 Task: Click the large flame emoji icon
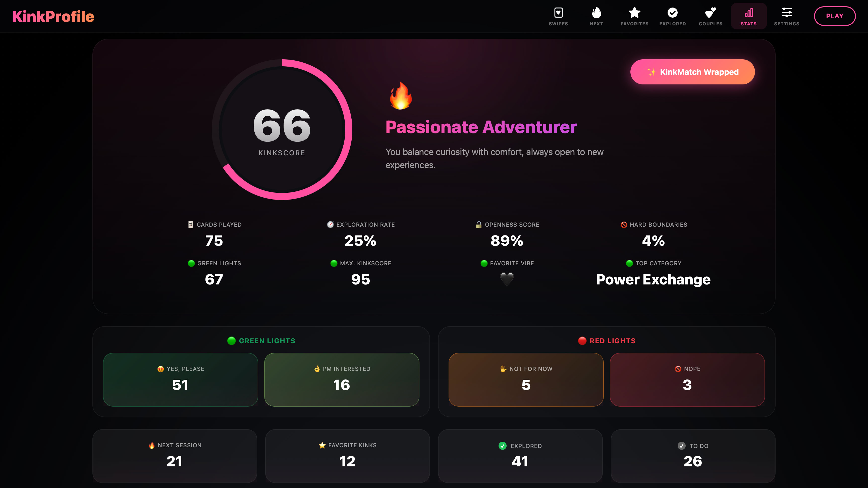click(x=401, y=96)
